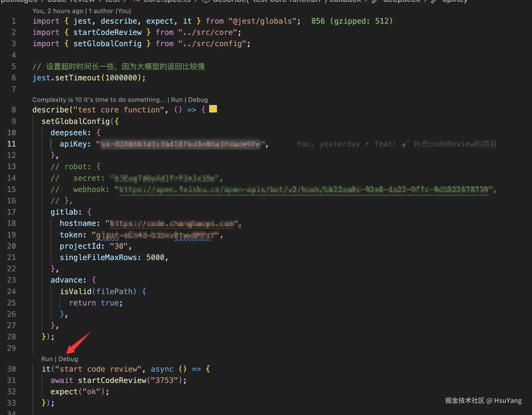Open the core.spec.ts breadcrumb item

pyautogui.click(x=167, y=1)
